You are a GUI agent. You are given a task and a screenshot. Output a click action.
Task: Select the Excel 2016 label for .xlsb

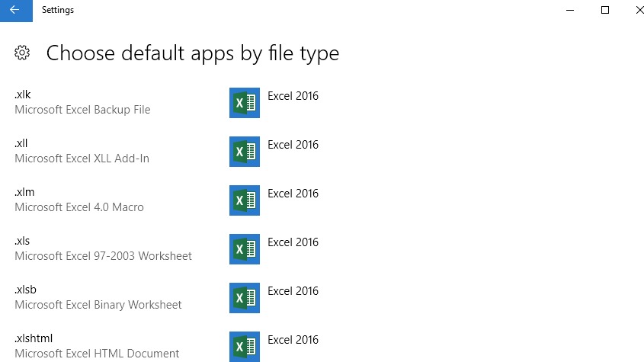tap(293, 291)
